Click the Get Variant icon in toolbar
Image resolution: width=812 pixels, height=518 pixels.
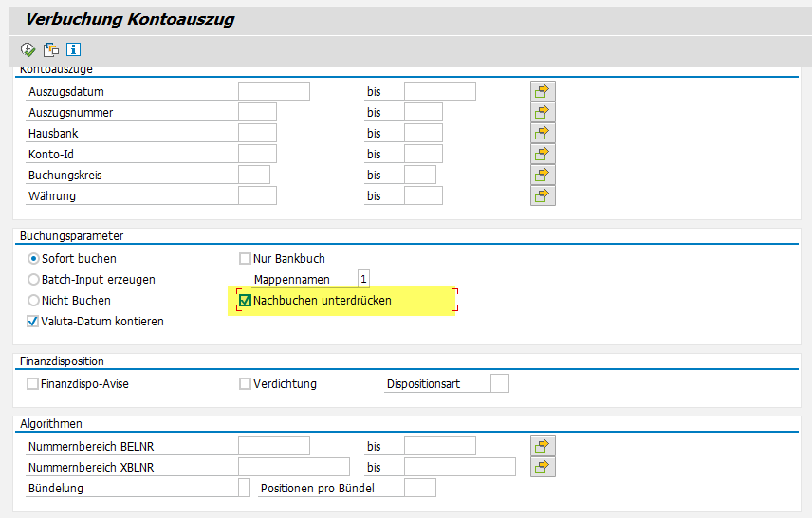pos(51,49)
